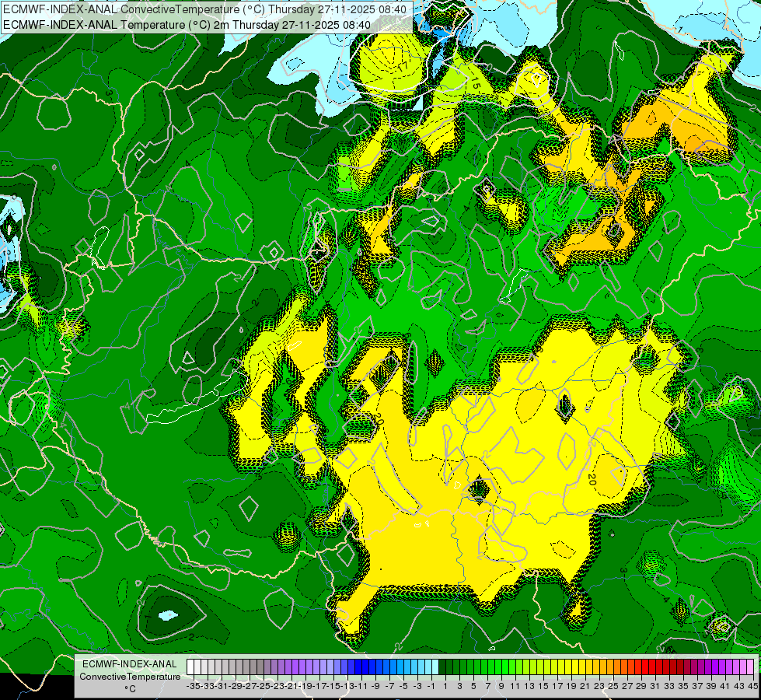The image size is (761, 700).
Task: Click the 29 value on the legend scale
Action: coord(641,686)
